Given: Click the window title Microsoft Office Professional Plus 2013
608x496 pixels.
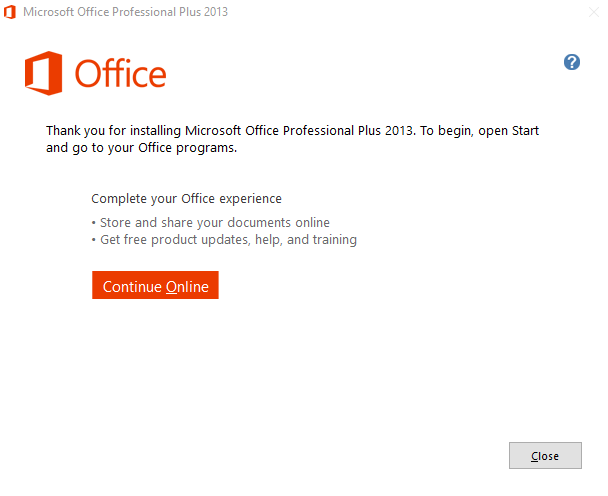Looking at the screenshot, I should (126, 12).
